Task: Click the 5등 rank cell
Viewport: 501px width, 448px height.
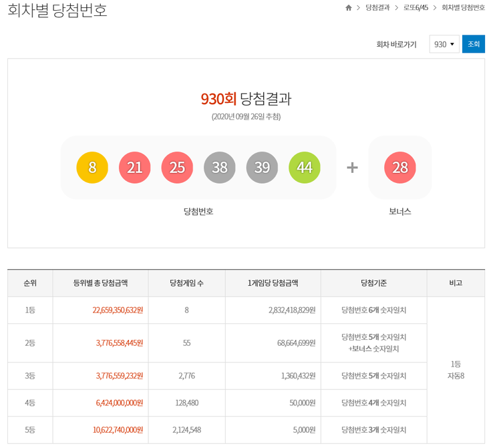Action: click(x=30, y=430)
